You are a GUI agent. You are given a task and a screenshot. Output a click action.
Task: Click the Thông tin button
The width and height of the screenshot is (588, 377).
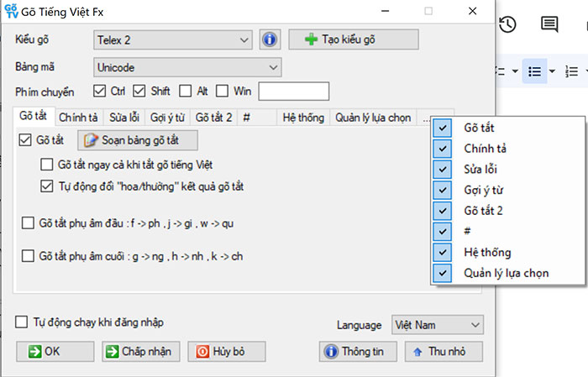coord(358,351)
